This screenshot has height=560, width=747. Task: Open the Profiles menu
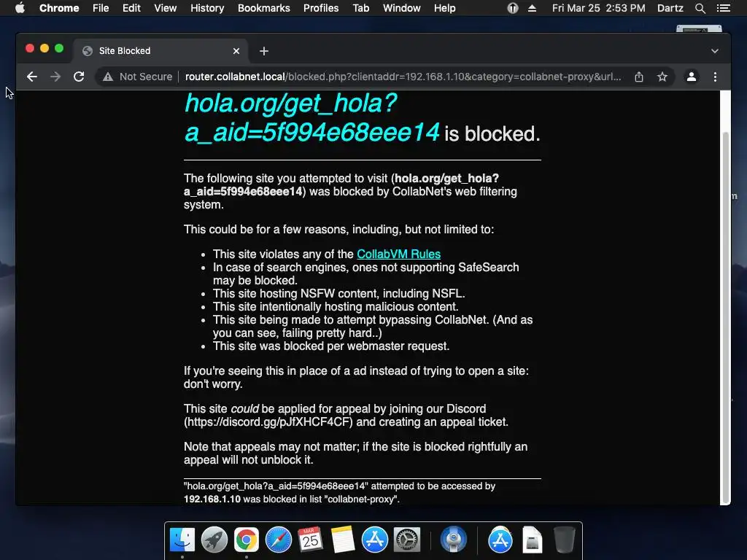pyautogui.click(x=321, y=8)
